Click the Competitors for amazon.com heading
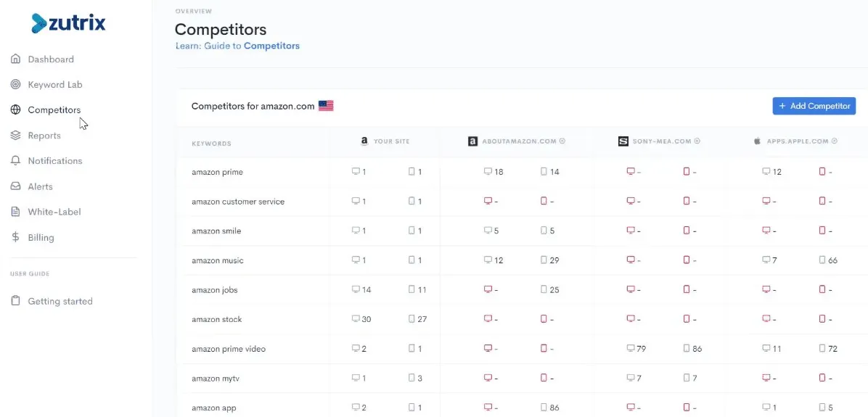 tap(253, 106)
